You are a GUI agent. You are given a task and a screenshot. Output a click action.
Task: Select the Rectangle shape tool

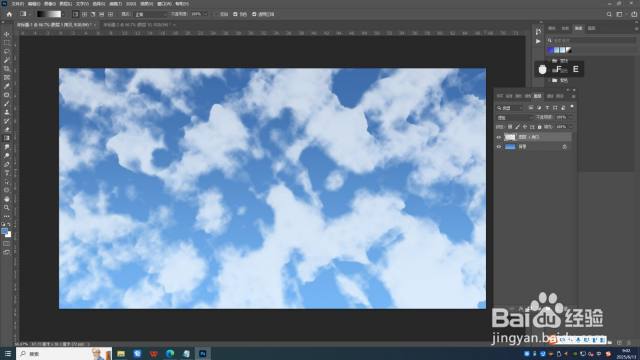point(7,190)
